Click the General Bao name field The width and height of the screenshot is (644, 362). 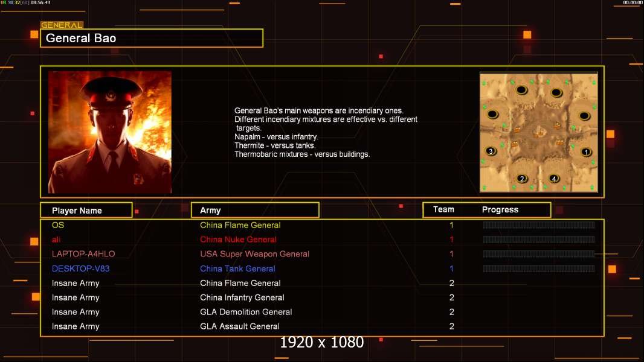152,38
